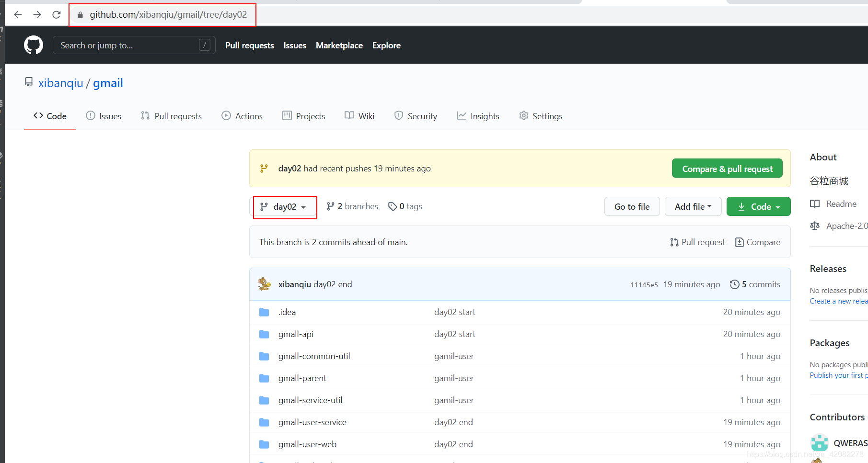868x463 pixels.
Task: Click the gmall-service-util folder icon
Action: click(264, 400)
